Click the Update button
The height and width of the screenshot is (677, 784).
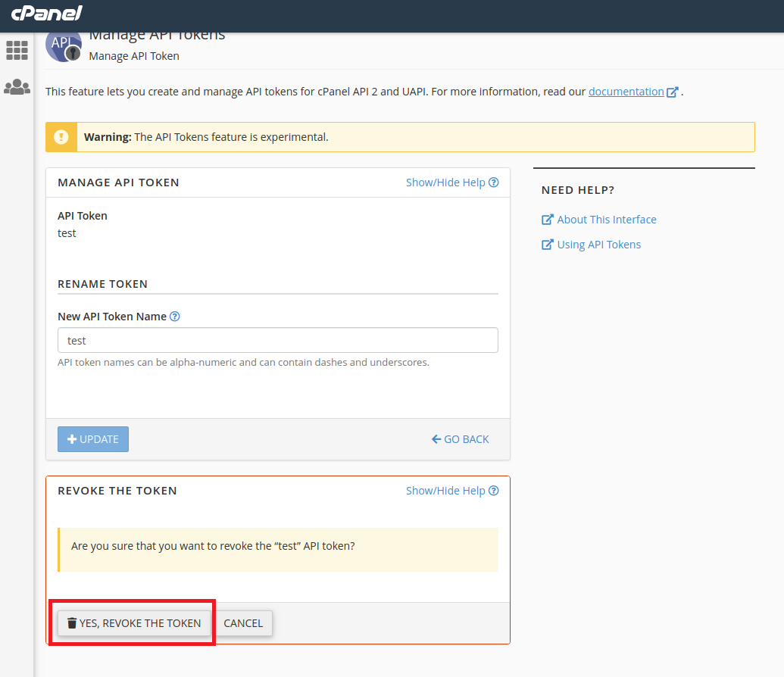click(92, 438)
